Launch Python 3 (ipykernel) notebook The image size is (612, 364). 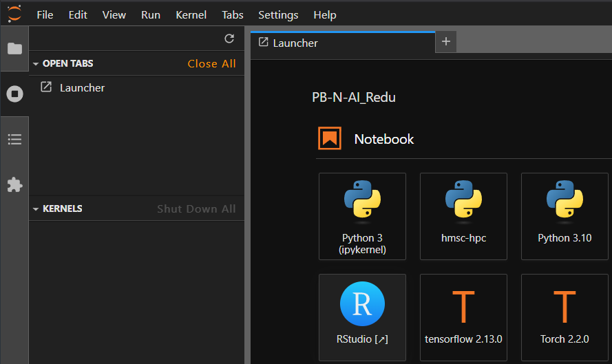[362, 216]
